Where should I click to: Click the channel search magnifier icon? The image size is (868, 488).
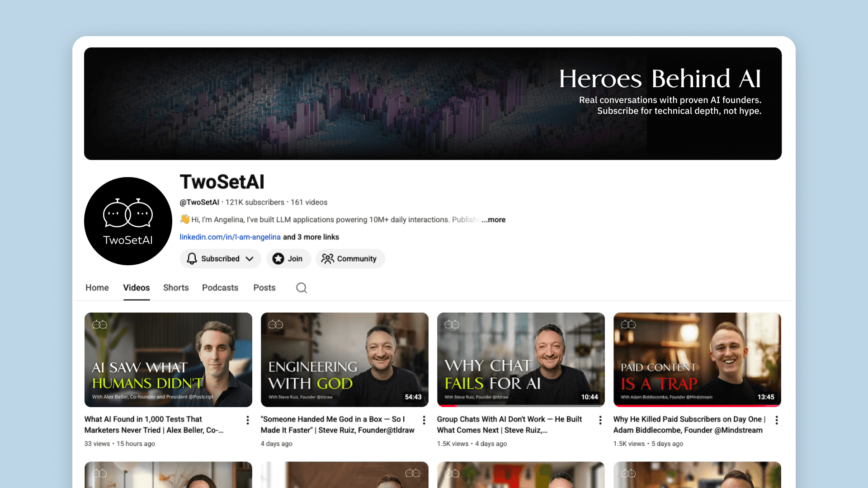[x=302, y=288]
